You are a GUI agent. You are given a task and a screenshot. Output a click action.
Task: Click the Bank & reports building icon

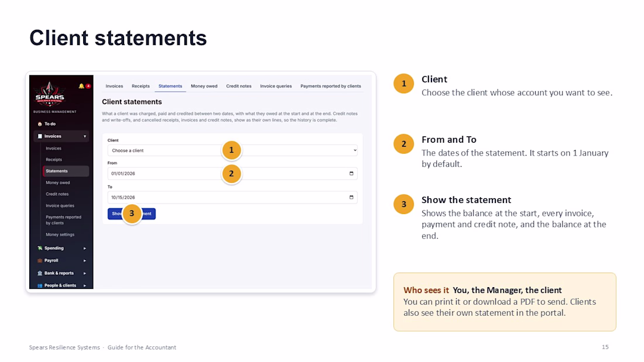pyautogui.click(x=40, y=273)
